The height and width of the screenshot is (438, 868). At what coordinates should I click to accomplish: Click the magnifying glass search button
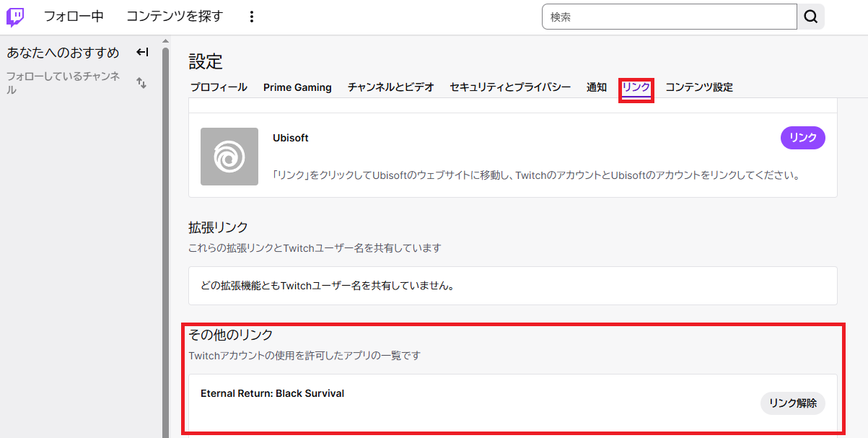pyautogui.click(x=810, y=17)
